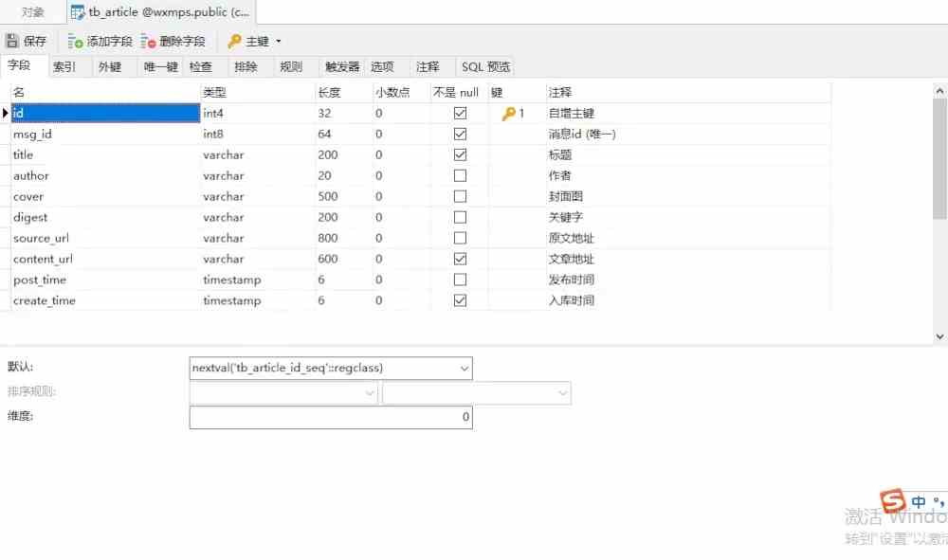Click the 类型 column header
This screenshot has height=560, width=948.
point(258,93)
